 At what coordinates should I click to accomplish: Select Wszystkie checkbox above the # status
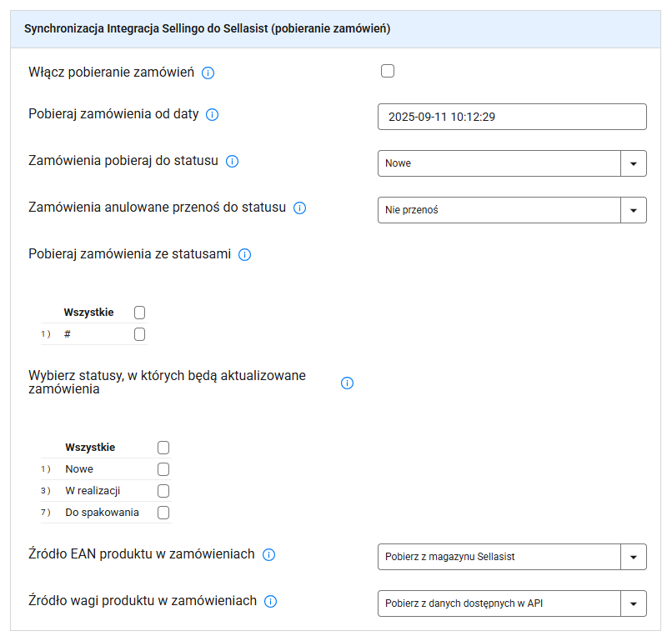(139, 313)
